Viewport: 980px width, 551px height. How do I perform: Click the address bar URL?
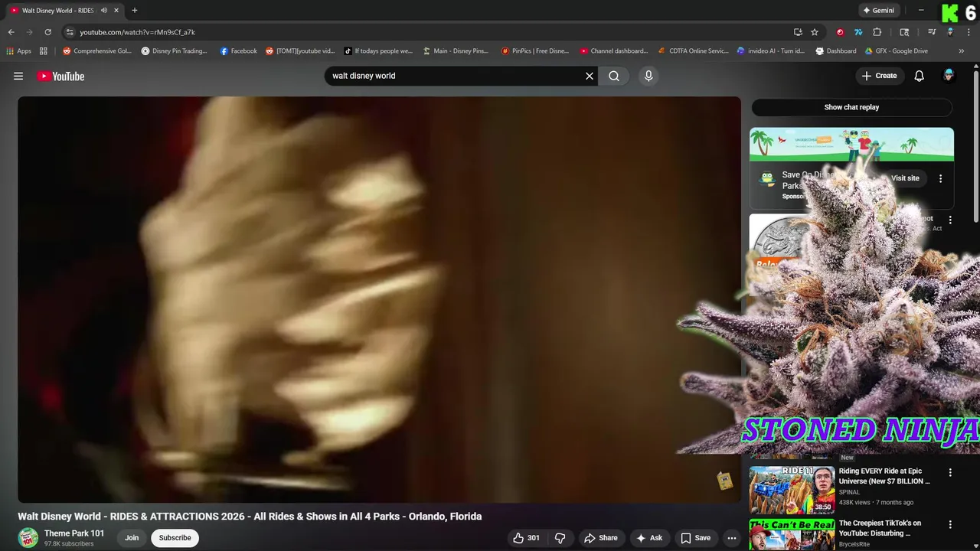click(138, 32)
